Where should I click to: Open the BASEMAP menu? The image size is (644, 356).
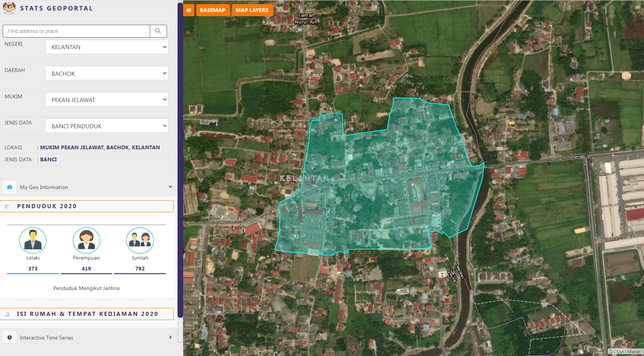click(213, 10)
